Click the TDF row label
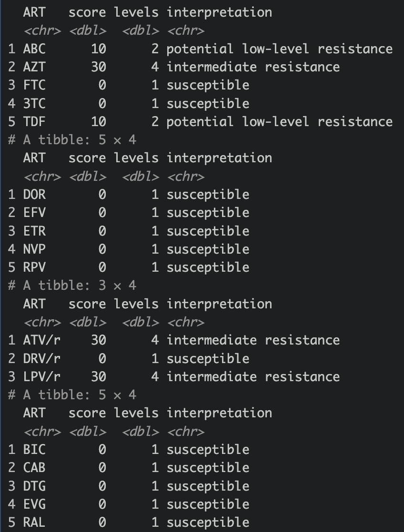Screen dimensions: 404x532 [34, 122]
